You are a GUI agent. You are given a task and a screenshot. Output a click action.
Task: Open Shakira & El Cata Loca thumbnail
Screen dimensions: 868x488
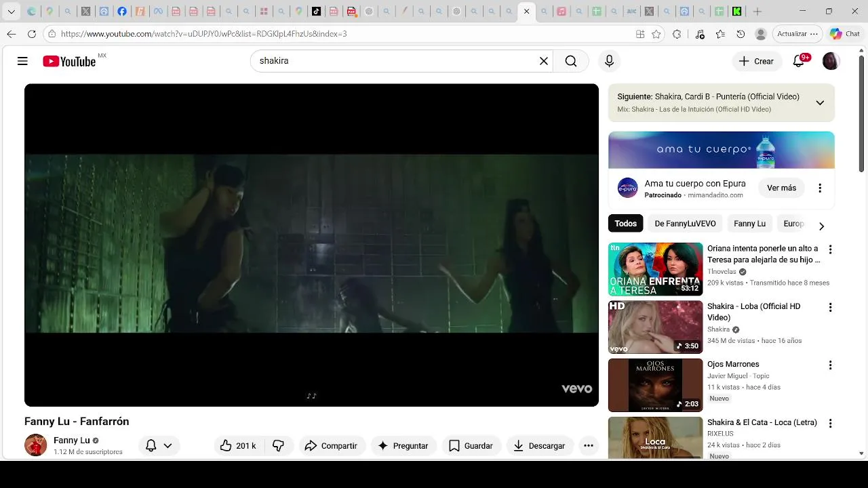655,438
